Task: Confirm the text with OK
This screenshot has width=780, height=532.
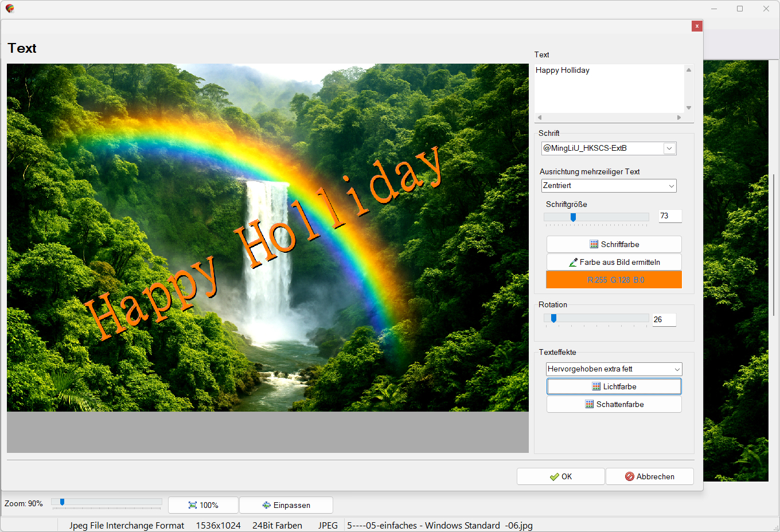Action: tap(560, 476)
